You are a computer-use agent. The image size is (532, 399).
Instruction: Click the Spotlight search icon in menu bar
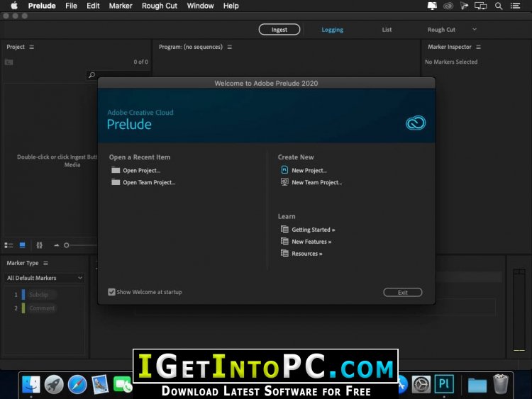click(499, 6)
